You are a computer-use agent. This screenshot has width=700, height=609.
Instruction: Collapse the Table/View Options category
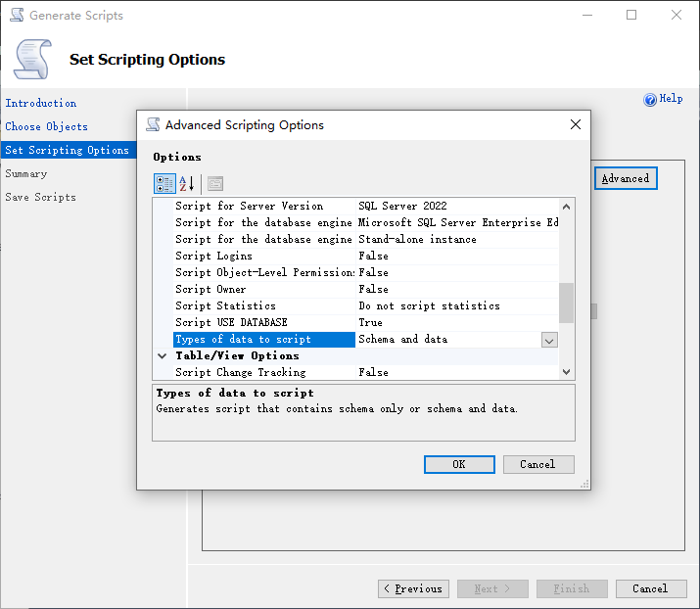pyautogui.click(x=163, y=356)
